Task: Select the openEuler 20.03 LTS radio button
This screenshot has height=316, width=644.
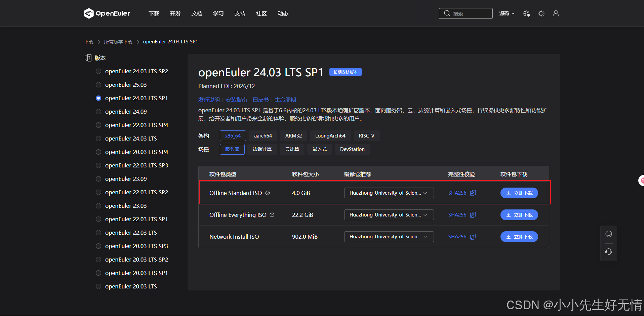Action: tap(98, 286)
